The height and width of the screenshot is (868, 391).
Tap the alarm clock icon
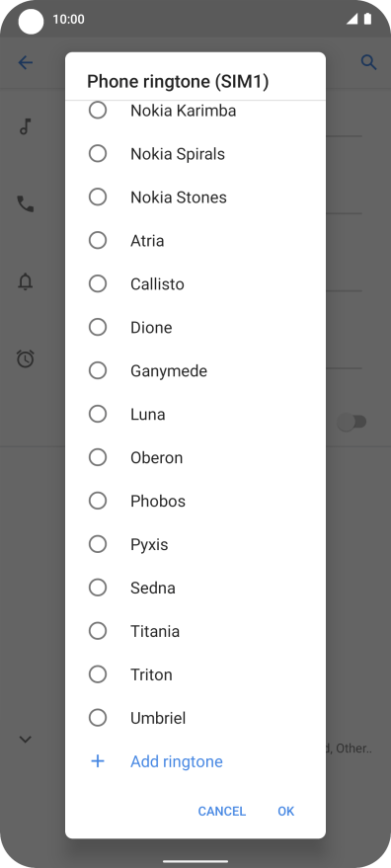(x=26, y=358)
